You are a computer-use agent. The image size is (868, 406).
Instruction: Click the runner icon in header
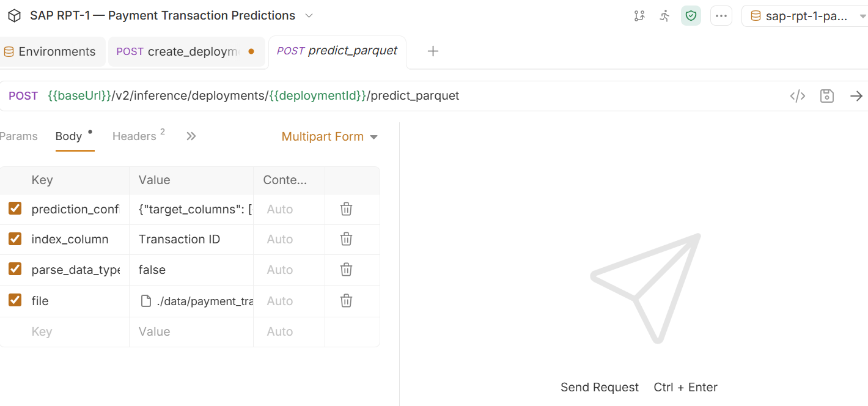point(665,16)
